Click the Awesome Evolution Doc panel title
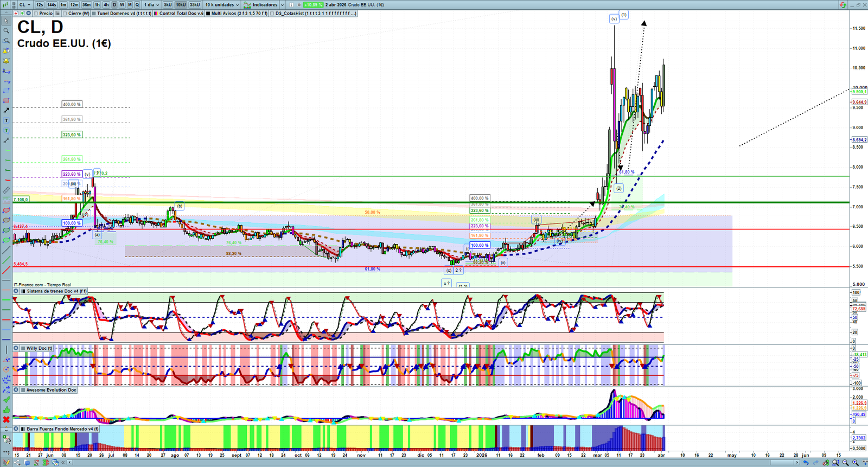The image size is (868, 467). tap(52, 390)
